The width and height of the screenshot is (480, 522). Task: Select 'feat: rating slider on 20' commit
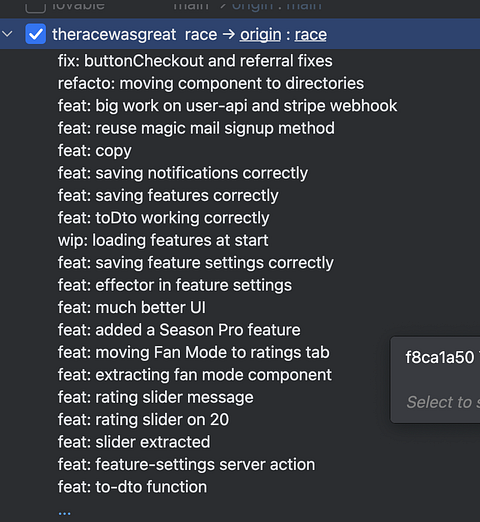tap(143, 420)
